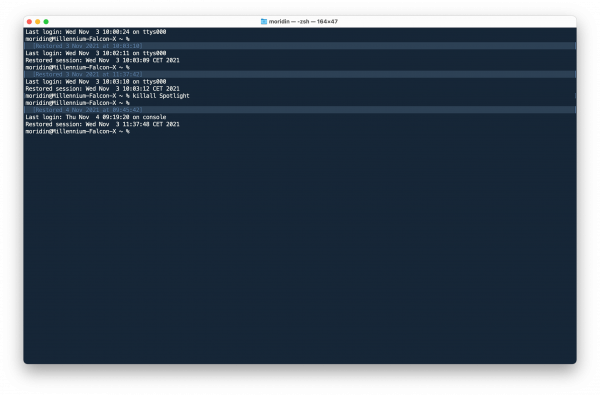This screenshot has width=600, height=395.
Task: Click line "Last login: Wed Nov 3 10:02:11 on ttys000"
Action: pos(96,53)
